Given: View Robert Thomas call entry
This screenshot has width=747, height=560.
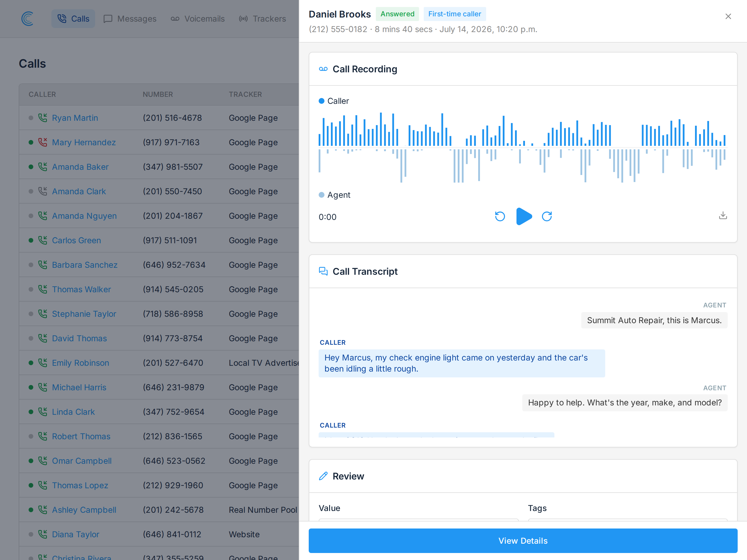Looking at the screenshot, I should click(x=81, y=436).
